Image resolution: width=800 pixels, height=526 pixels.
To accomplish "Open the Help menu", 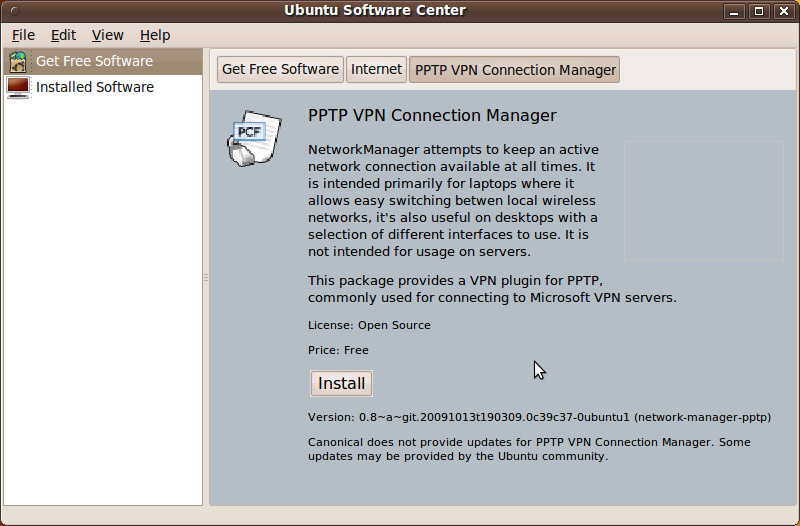I will [155, 35].
